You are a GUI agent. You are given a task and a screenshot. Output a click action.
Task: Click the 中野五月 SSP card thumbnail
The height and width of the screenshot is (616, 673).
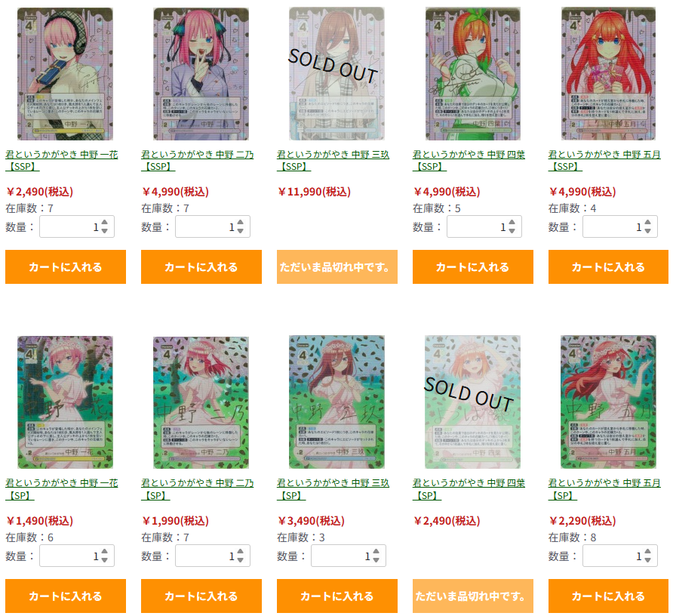(608, 73)
